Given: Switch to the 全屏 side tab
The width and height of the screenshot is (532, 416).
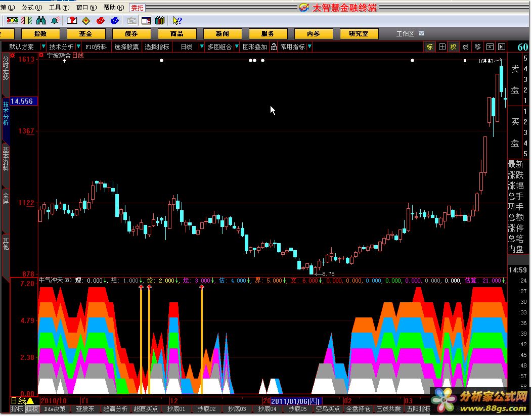Looking at the screenshot, I should pyautogui.click(x=6, y=198).
